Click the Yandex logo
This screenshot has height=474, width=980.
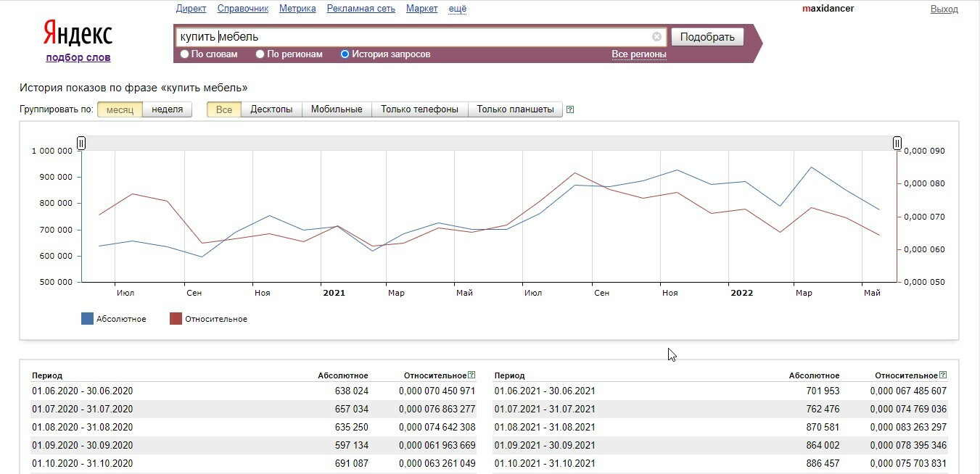tap(78, 33)
